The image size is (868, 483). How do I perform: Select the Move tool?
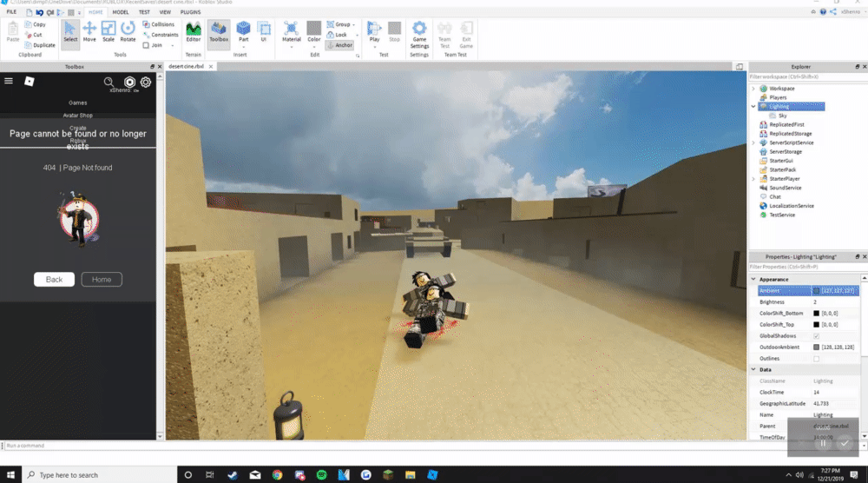point(89,32)
